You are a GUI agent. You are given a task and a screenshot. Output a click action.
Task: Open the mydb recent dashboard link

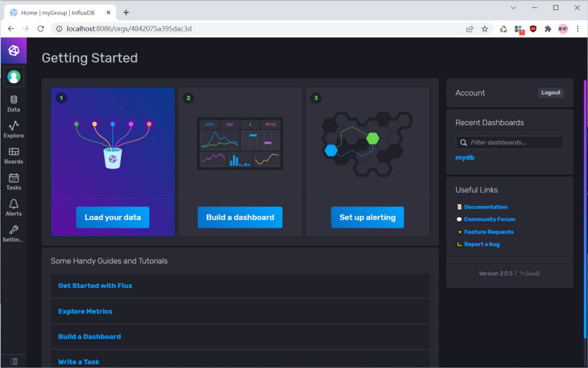(x=465, y=158)
